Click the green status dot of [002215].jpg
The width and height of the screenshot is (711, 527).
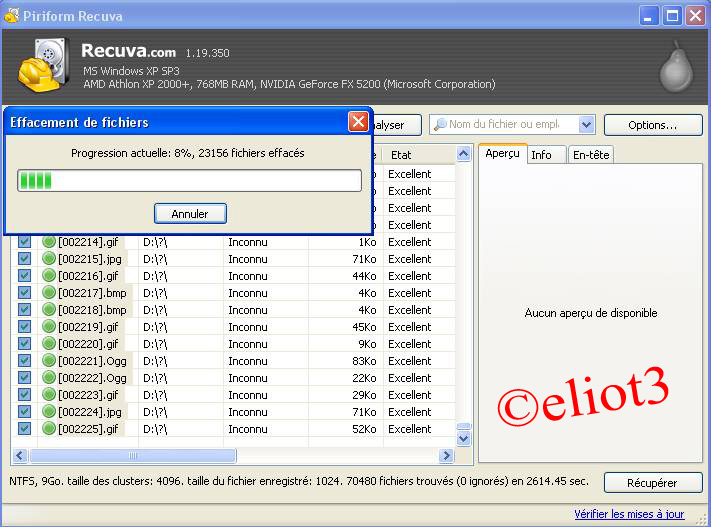click(x=49, y=259)
